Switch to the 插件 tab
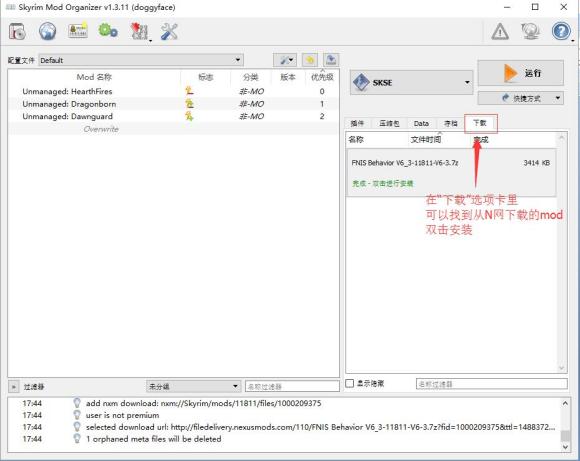 pyautogui.click(x=357, y=123)
